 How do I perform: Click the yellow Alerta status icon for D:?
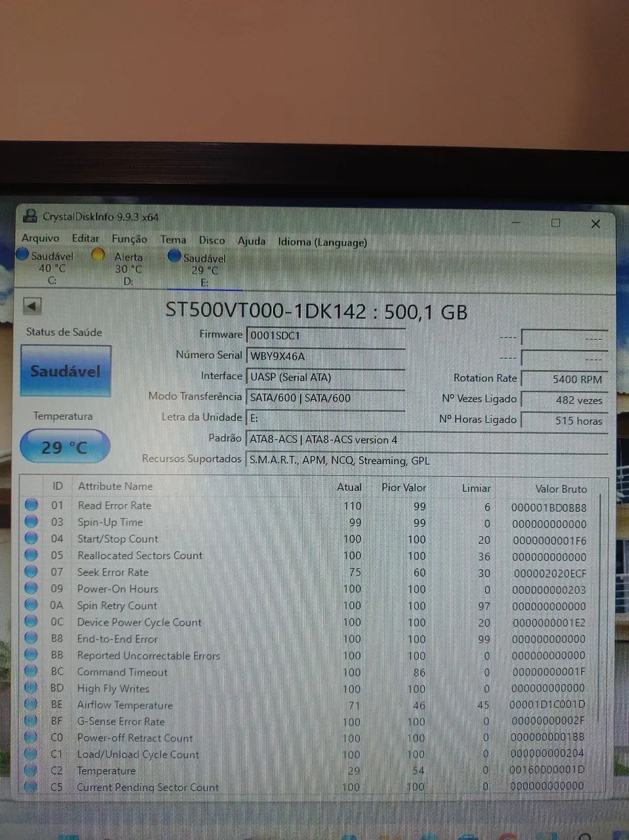98,255
